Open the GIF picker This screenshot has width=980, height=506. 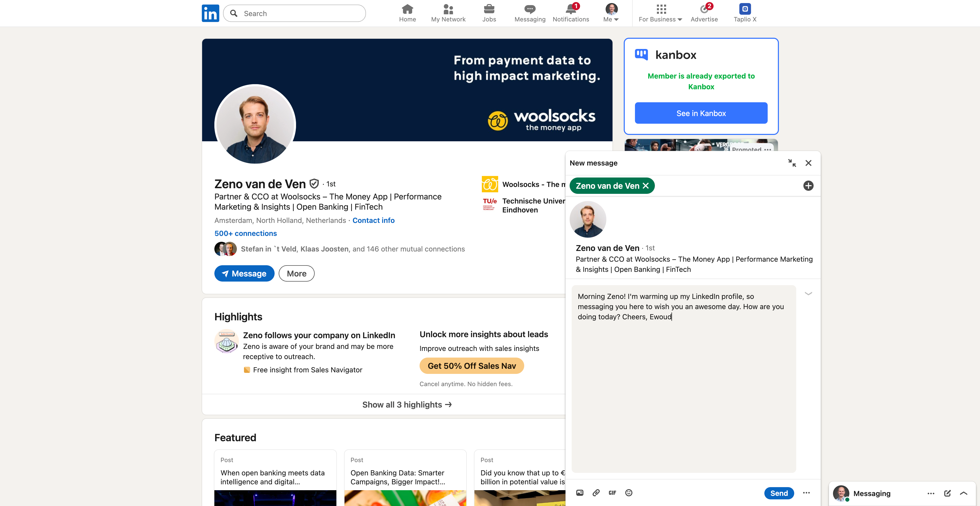point(612,493)
